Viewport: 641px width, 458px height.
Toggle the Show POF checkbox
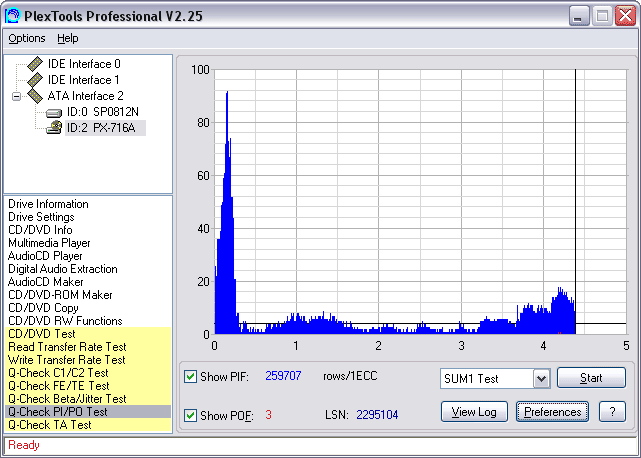pyautogui.click(x=190, y=415)
